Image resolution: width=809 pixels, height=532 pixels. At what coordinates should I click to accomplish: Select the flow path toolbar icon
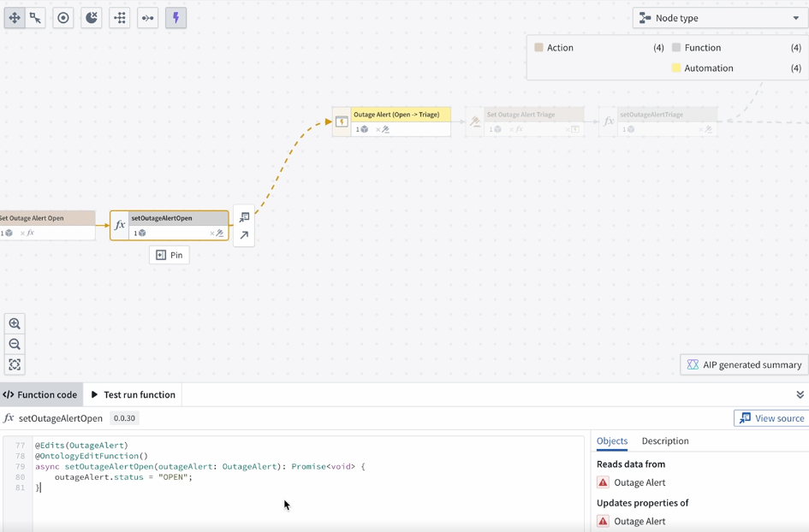point(146,17)
